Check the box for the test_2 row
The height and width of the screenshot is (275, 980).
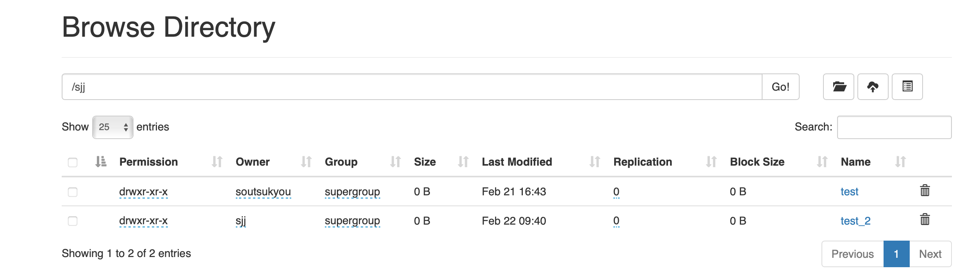tap(73, 221)
